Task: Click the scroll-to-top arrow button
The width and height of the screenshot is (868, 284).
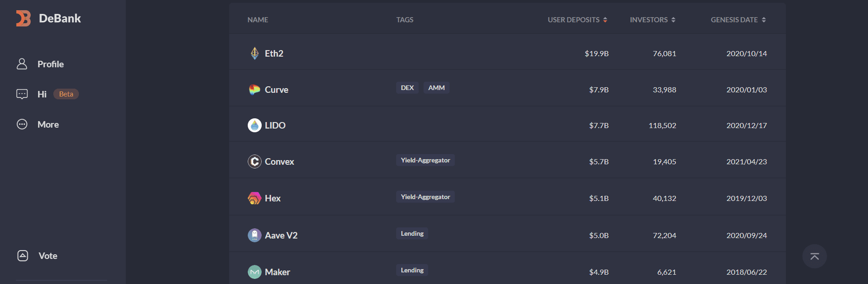Action: 814,256
